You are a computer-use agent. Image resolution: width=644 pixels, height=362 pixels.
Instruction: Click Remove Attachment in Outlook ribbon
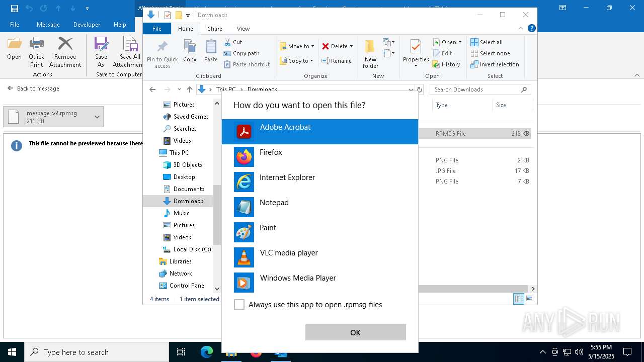coord(65,52)
